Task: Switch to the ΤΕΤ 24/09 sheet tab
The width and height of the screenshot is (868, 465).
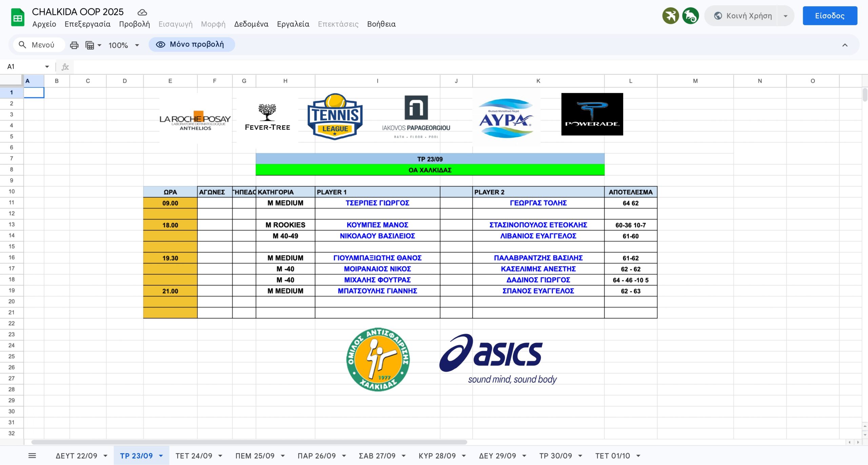Action: click(194, 456)
